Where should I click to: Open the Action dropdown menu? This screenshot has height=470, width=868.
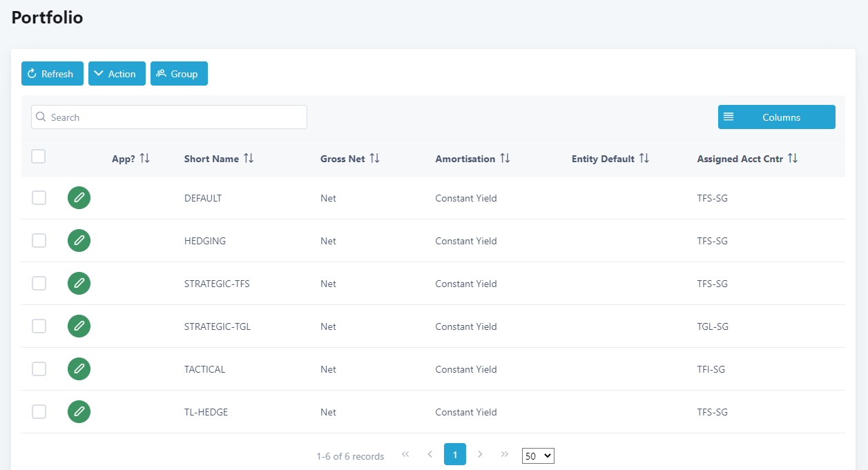pos(117,74)
